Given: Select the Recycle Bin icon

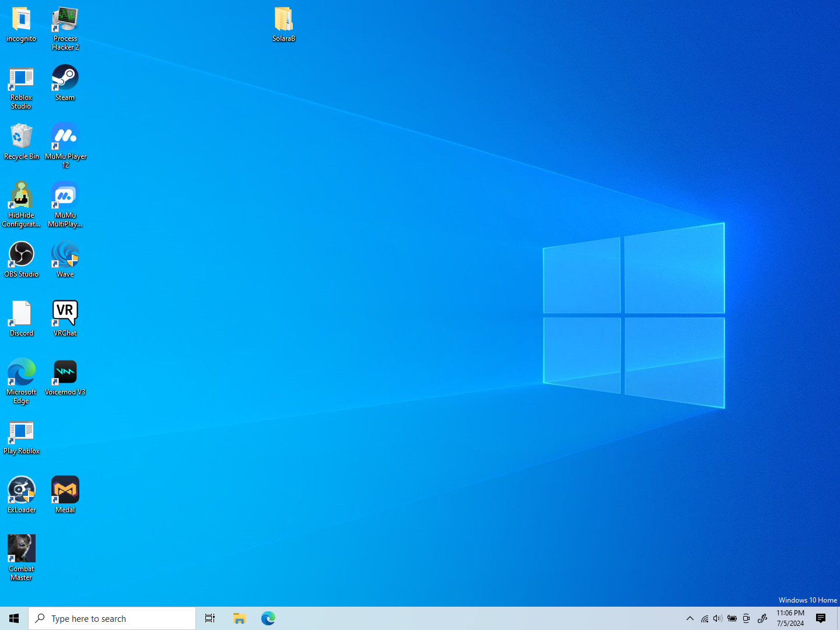Looking at the screenshot, I should 22,142.
